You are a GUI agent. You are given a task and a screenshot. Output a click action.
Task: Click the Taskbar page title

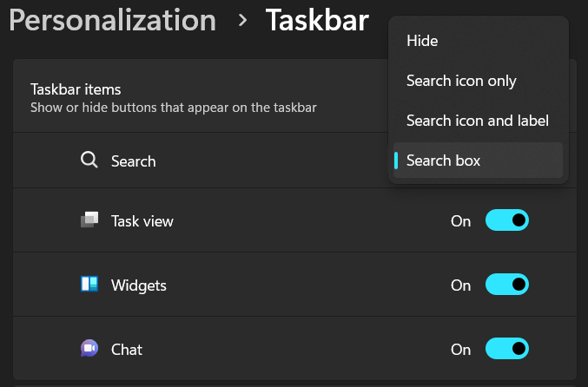coord(317,20)
